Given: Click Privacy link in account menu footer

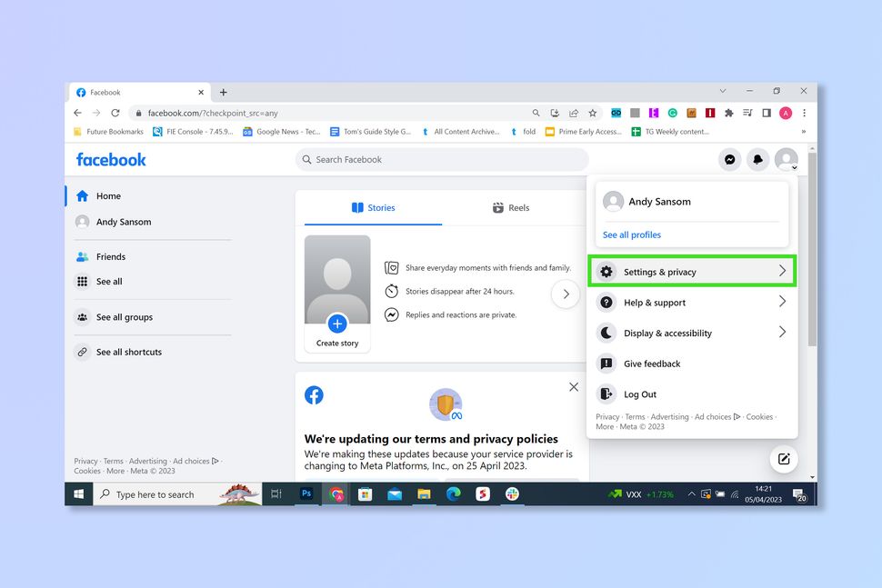Looking at the screenshot, I should [607, 416].
